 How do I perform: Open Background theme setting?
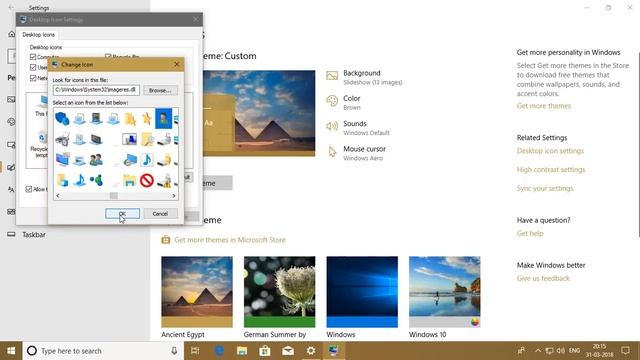364,77
